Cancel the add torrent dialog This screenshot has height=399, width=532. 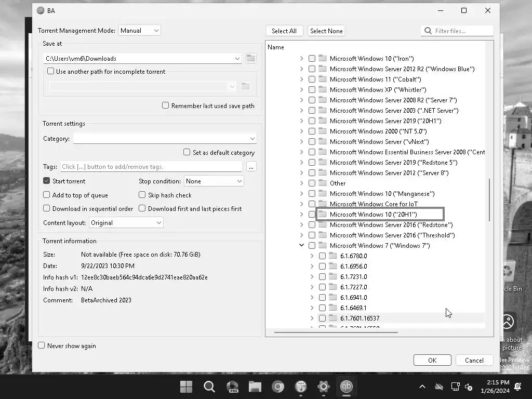pos(474,361)
